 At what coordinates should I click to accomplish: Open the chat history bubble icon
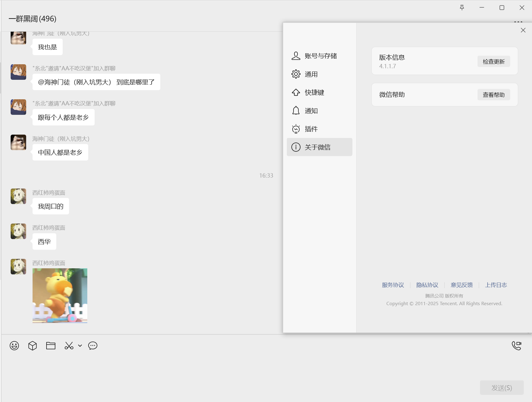pos(92,346)
